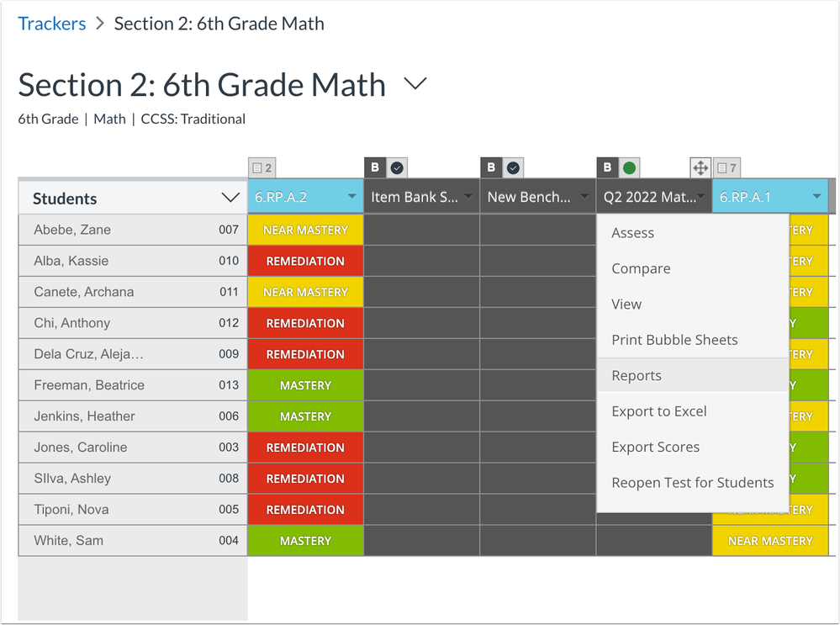Choose Reopen Test for Students option
This screenshot has height=625, width=840.
tap(692, 483)
